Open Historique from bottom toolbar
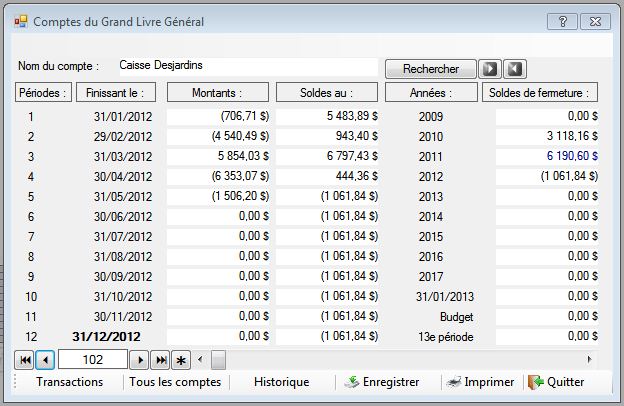Image resolution: width=624 pixels, height=406 pixels. coord(281,382)
